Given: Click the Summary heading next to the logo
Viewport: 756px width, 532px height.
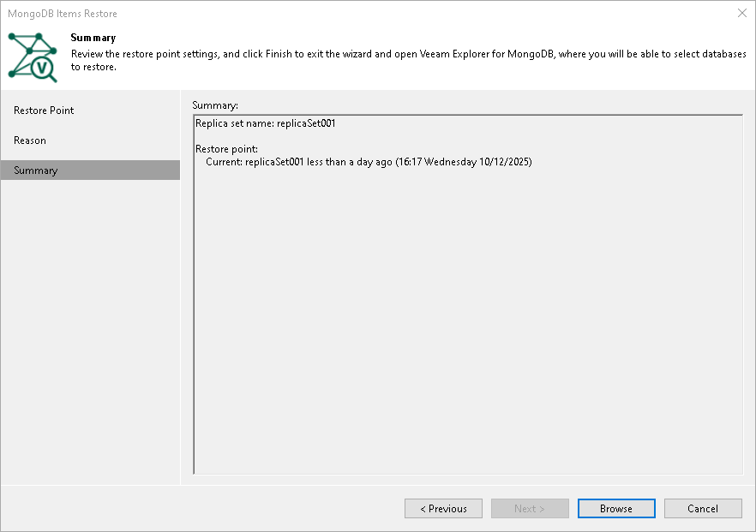Looking at the screenshot, I should 90,37.
